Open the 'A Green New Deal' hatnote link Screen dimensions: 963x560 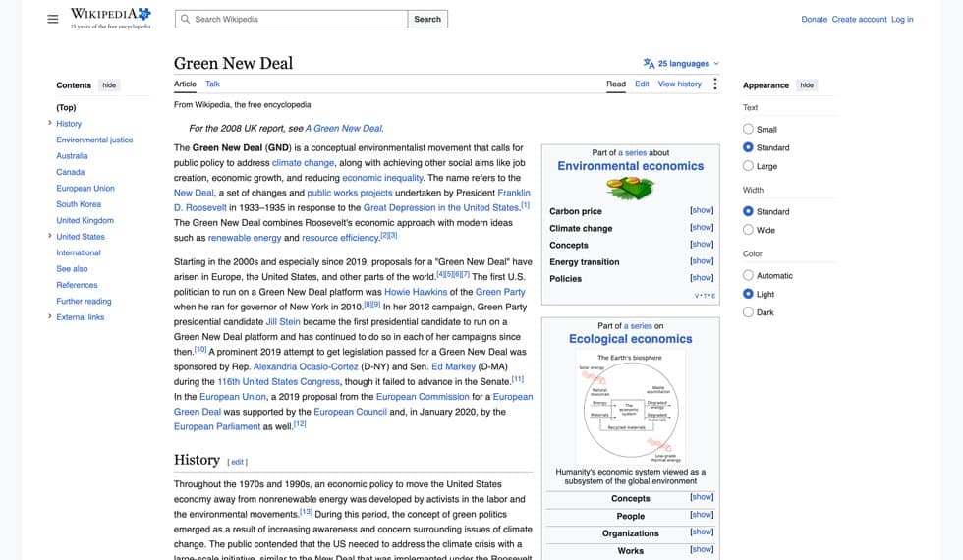click(x=344, y=129)
